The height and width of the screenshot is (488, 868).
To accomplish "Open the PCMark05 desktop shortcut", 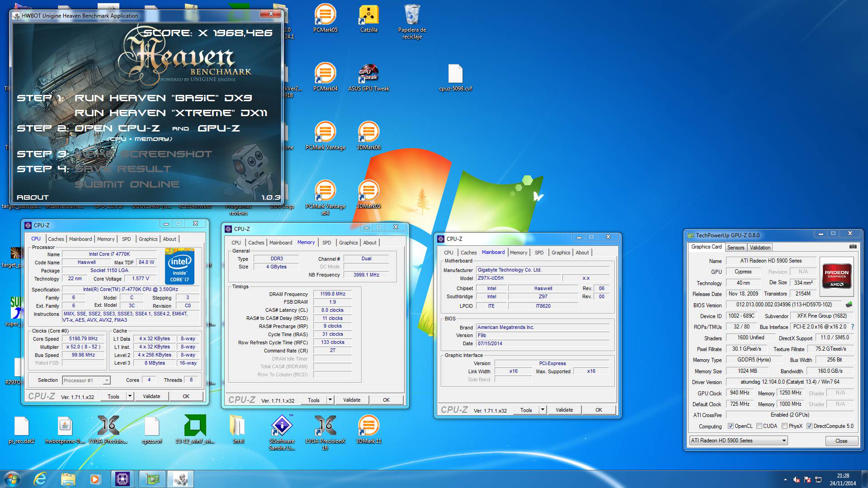I will coord(325,18).
